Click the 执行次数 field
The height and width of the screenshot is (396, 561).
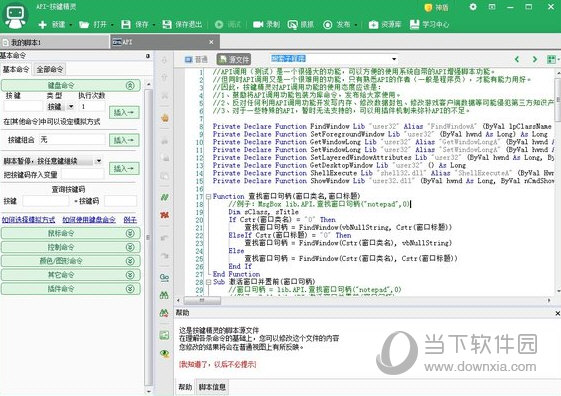pyautogui.click(x=93, y=107)
